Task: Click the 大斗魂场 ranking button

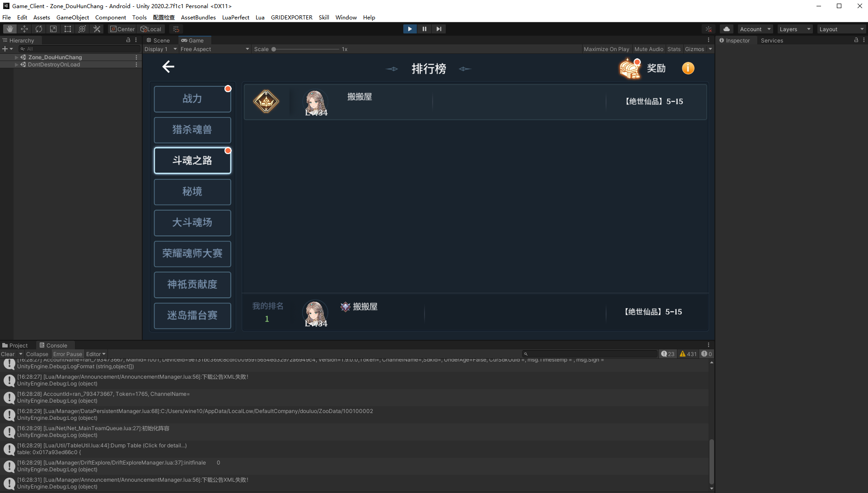Action: (192, 223)
